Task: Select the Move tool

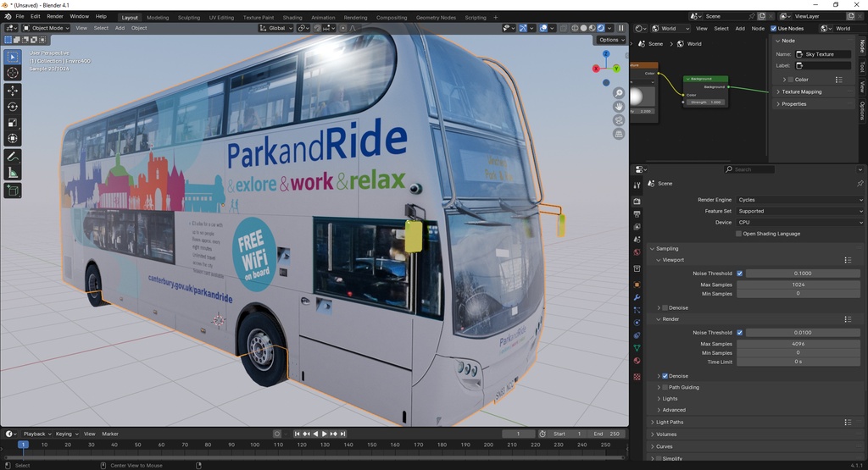Action: tap(13, 91)
